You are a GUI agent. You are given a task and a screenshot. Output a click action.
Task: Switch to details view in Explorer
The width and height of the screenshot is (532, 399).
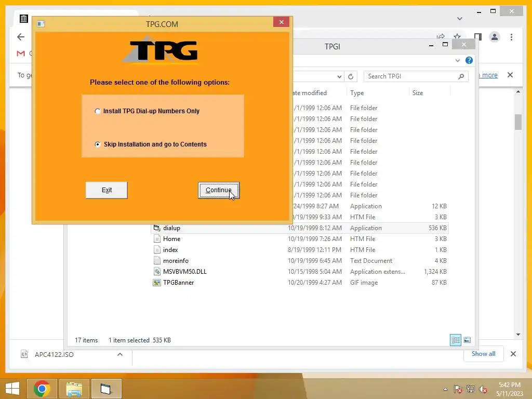[455, 340]
